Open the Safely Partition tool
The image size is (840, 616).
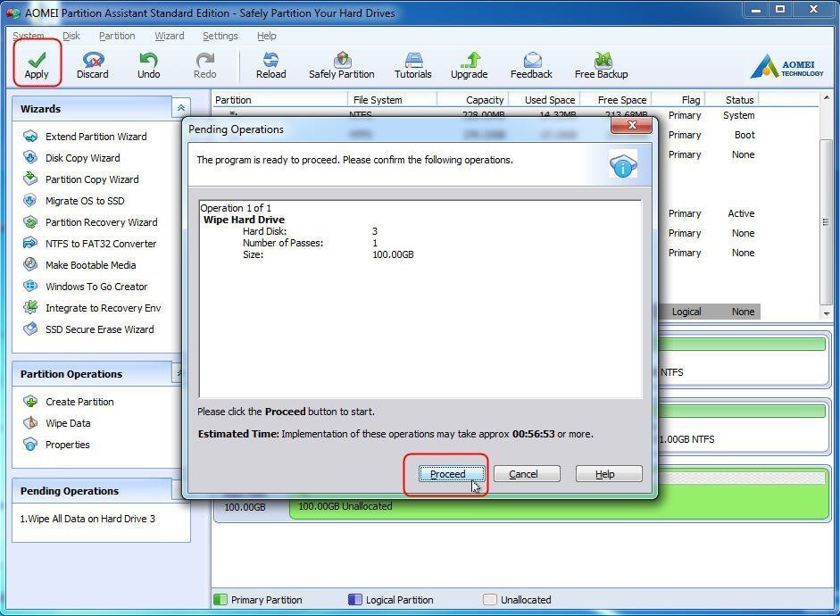tap(341, 65)
